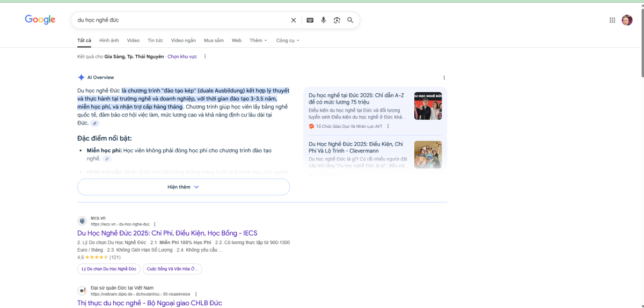The height and width of the screenshot is (308, 644).
Task: Click 'Lý Do chọn Du Học Nghề Đức' chip
Action: [109, 269]
